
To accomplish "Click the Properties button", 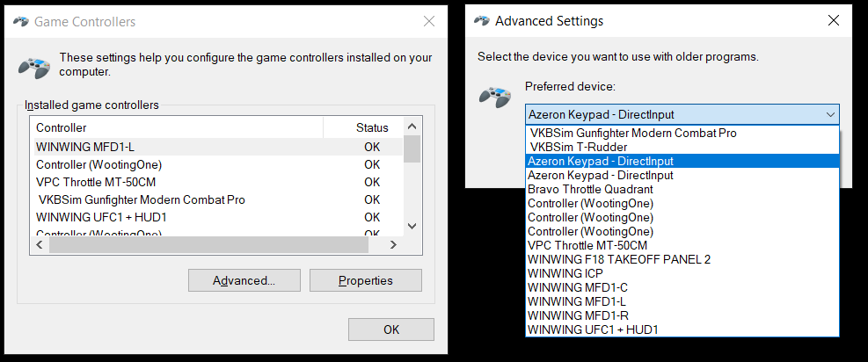I will pos(365,280).
